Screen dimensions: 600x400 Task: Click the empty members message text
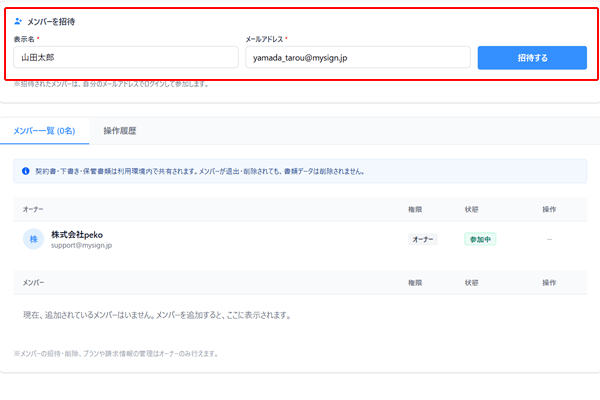click(157, 315)
